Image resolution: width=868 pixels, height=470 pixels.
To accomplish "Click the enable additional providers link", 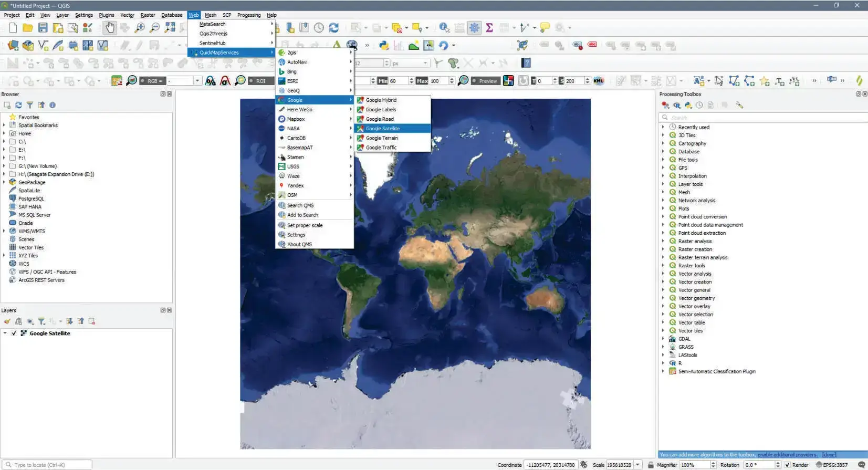I will 787,455.
